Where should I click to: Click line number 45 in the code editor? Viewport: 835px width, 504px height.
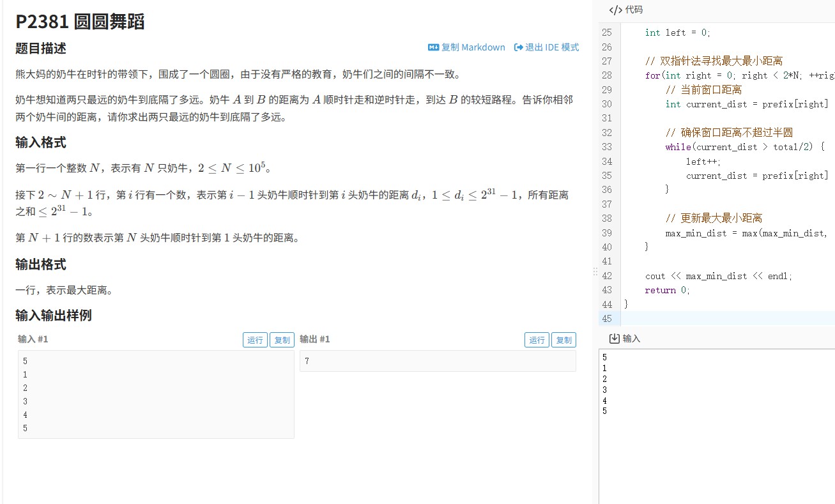607,318
